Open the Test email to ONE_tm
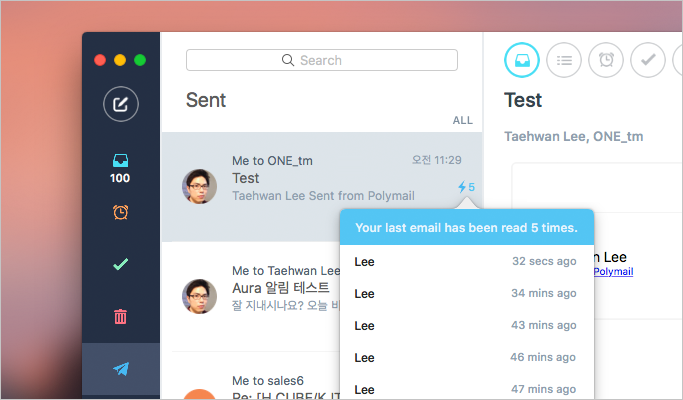This screenshot has width=683, height=400. (x=322, y=186)
